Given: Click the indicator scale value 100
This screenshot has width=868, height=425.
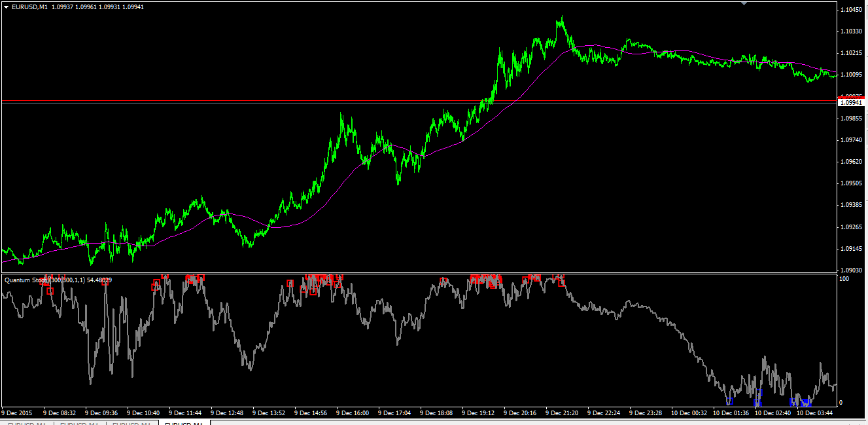Looking at the screenshot, I should coord(844,279).
